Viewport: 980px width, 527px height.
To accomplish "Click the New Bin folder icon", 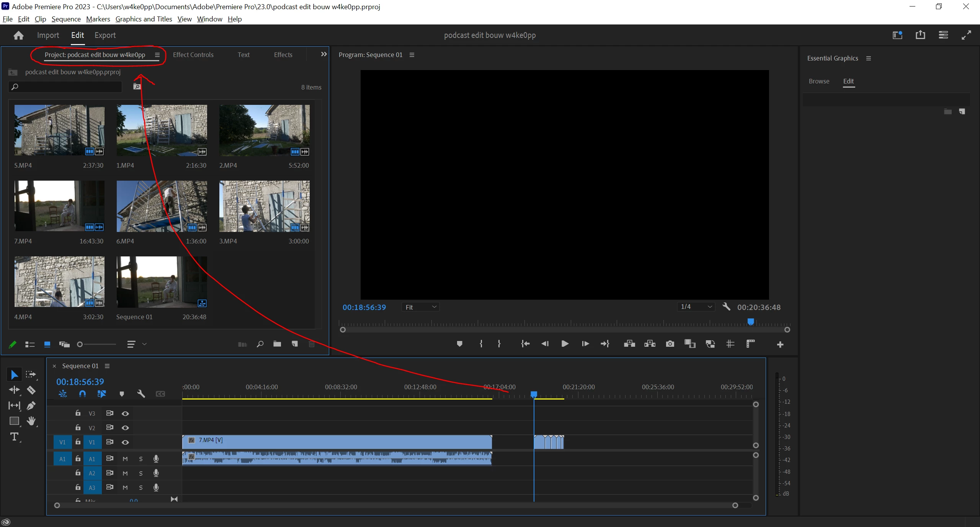I will click(277, 344).
